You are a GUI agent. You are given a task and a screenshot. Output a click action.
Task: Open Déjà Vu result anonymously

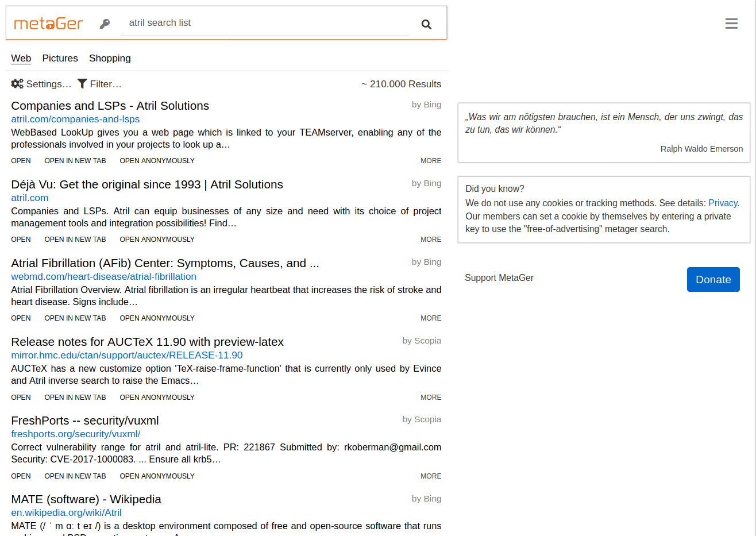pyautogui.click(x=157, y=240)
